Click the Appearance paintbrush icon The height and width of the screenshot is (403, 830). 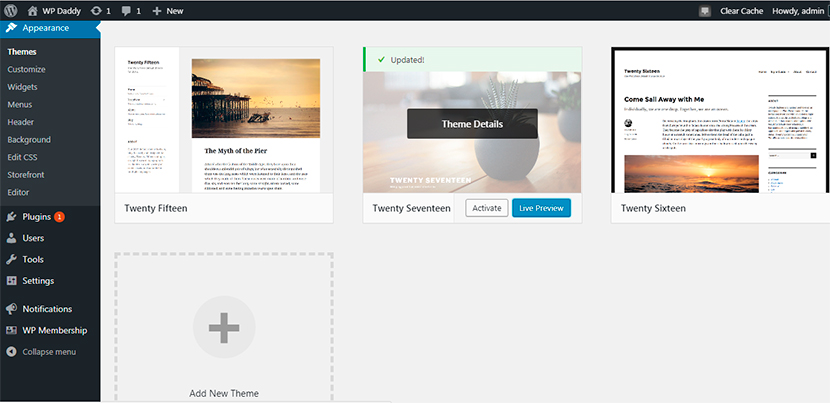(x=11, y=28)
